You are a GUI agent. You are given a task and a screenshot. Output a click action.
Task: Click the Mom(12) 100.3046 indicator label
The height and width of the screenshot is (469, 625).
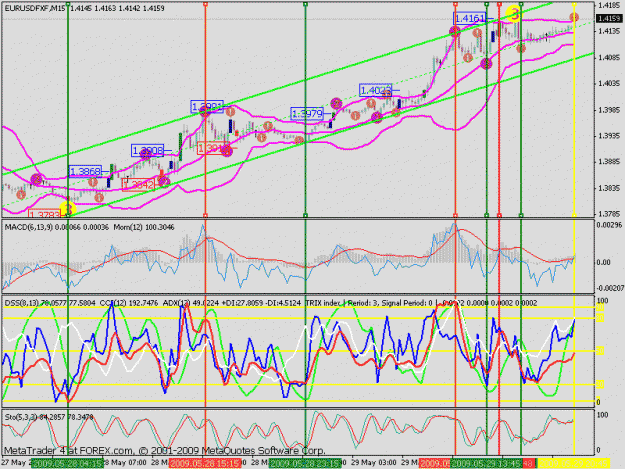144,227
